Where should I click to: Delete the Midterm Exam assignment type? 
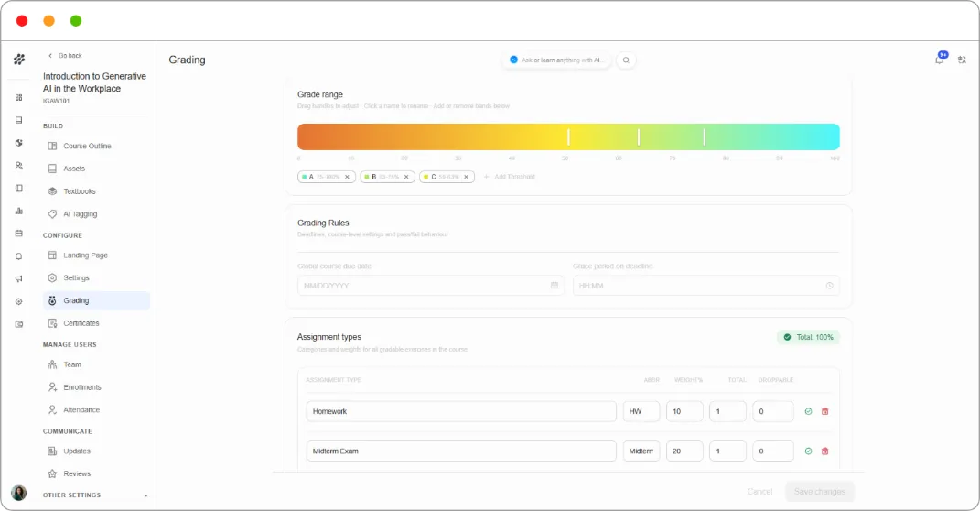(824, 451)
